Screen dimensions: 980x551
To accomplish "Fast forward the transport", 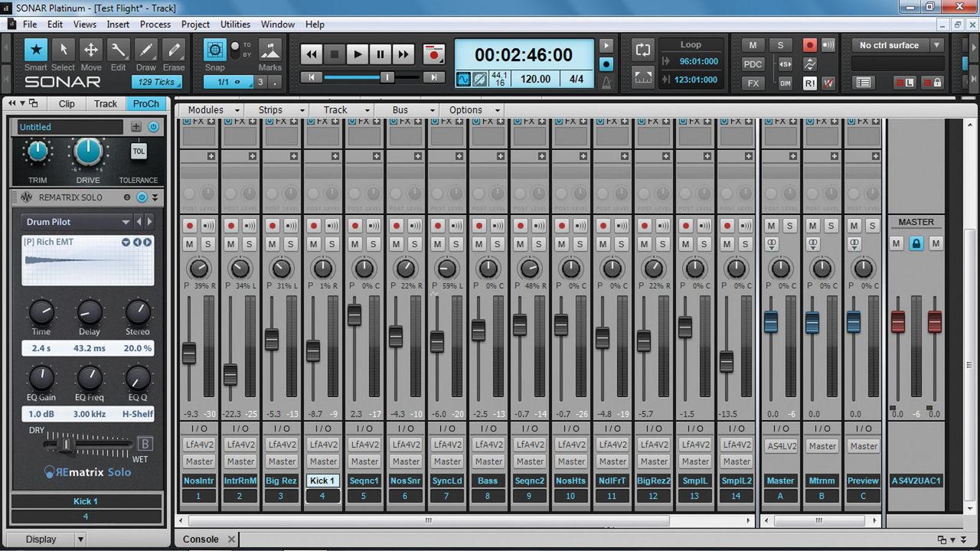I will point(403,54).
